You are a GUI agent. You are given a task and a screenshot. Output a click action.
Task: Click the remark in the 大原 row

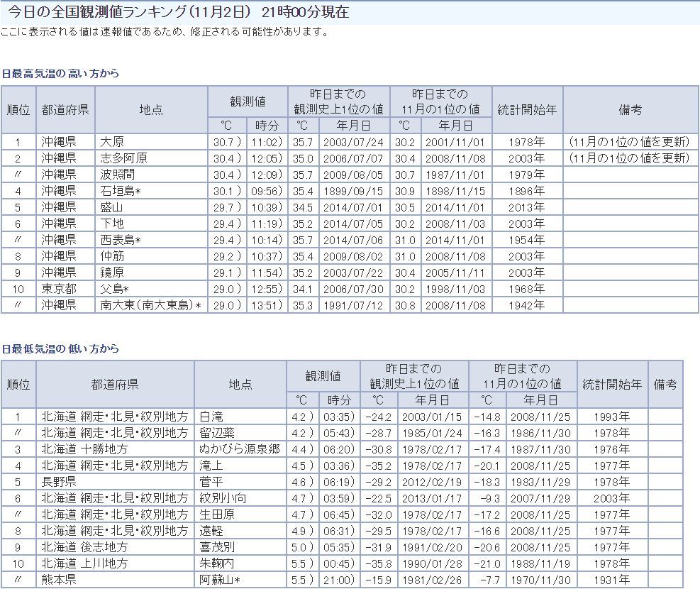pyautogui.click(x=630, y=142)
